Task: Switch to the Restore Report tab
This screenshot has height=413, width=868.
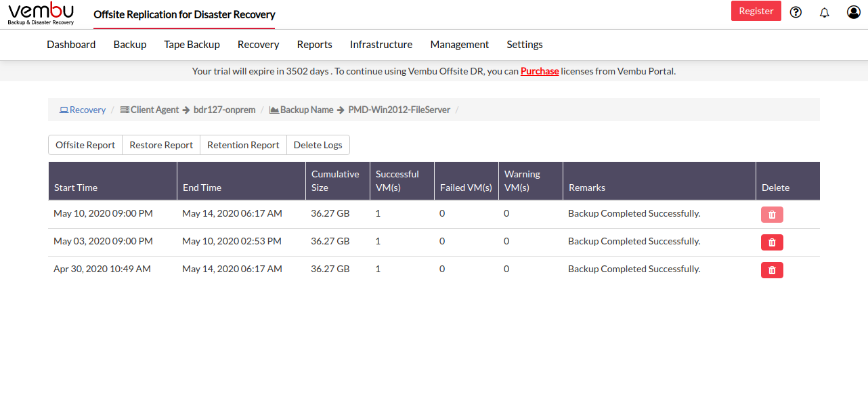Action: 161,145
